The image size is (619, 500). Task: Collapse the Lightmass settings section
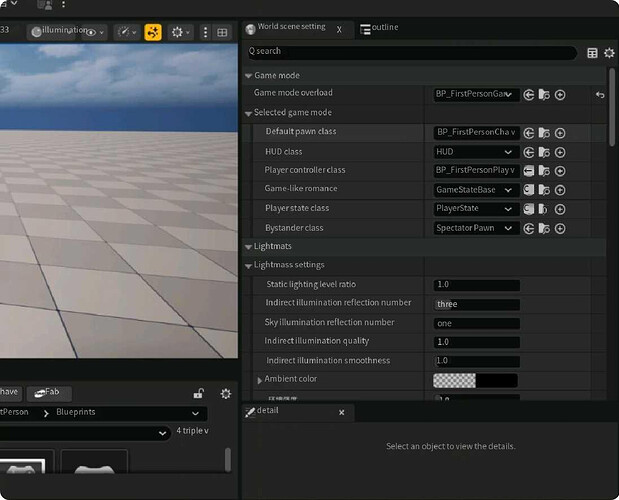[248, 265]
